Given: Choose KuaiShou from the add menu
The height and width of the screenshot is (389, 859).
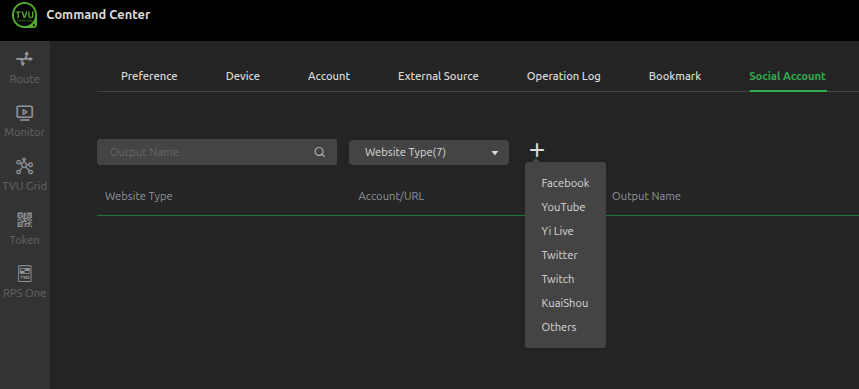Looking at the screenshot, I should 565,303.
